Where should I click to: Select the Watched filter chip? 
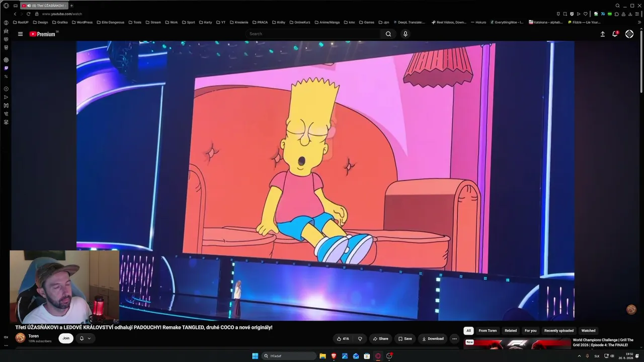point(588,331)
